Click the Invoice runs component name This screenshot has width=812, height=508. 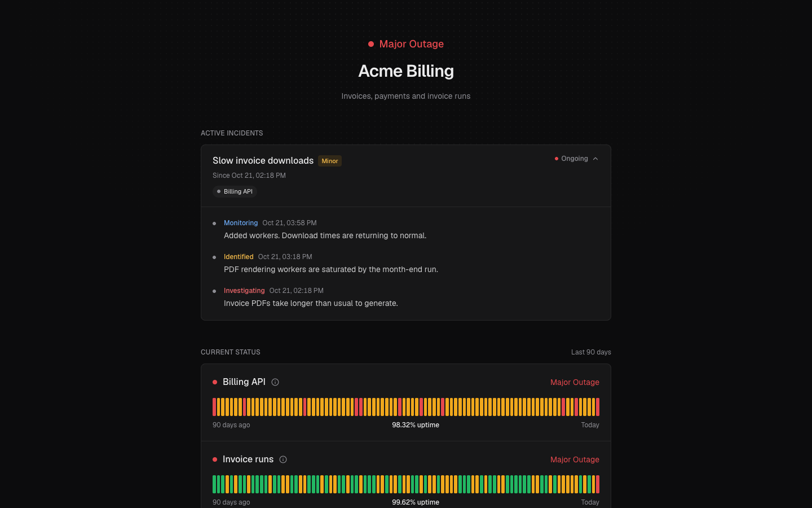(x=248, y=459)
